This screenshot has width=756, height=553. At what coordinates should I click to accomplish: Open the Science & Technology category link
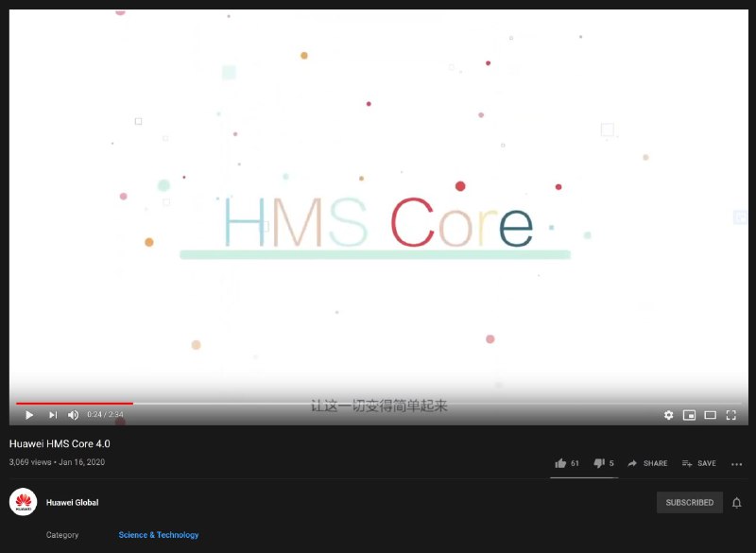(x=159, y=535)
